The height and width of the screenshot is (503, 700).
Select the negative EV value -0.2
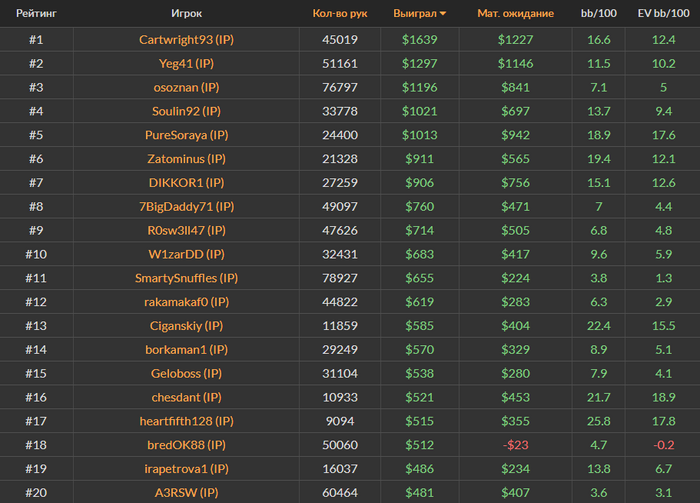pyautogui.click(x=663, y=445)
